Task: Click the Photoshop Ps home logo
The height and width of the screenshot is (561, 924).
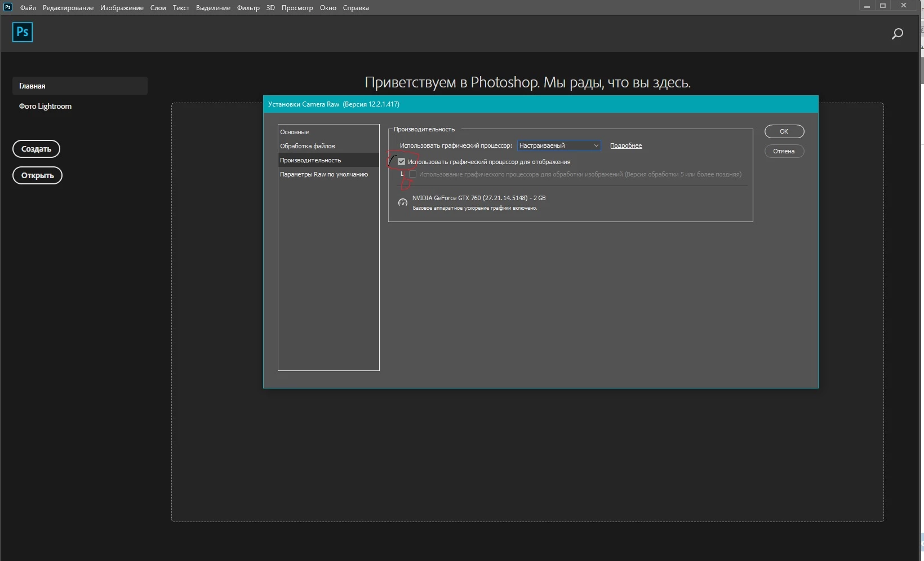Action: (x=23, y=32)
